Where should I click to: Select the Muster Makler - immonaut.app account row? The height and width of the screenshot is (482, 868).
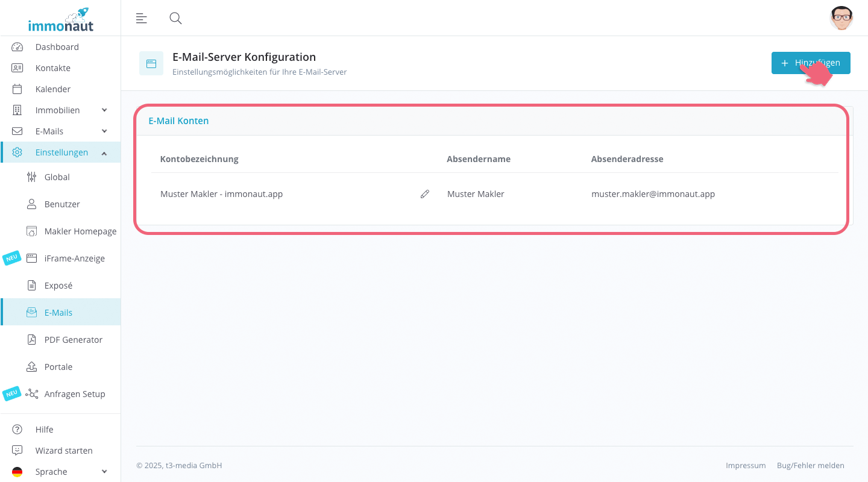coord(221,194)
